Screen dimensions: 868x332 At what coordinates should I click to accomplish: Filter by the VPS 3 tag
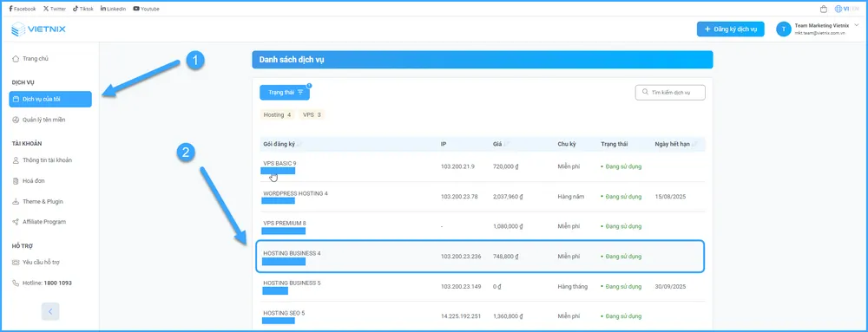tap(312, 115)
